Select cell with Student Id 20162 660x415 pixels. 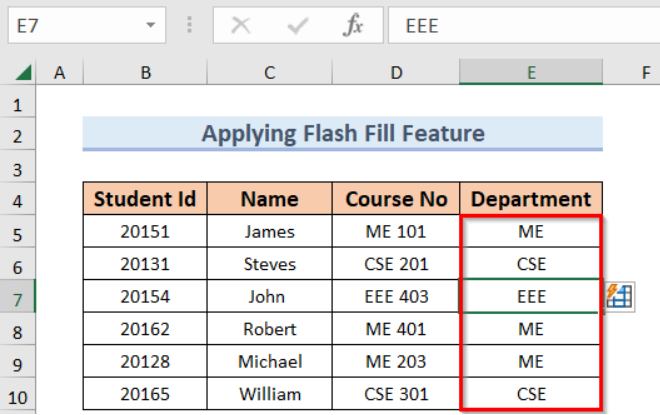point(145,329)
